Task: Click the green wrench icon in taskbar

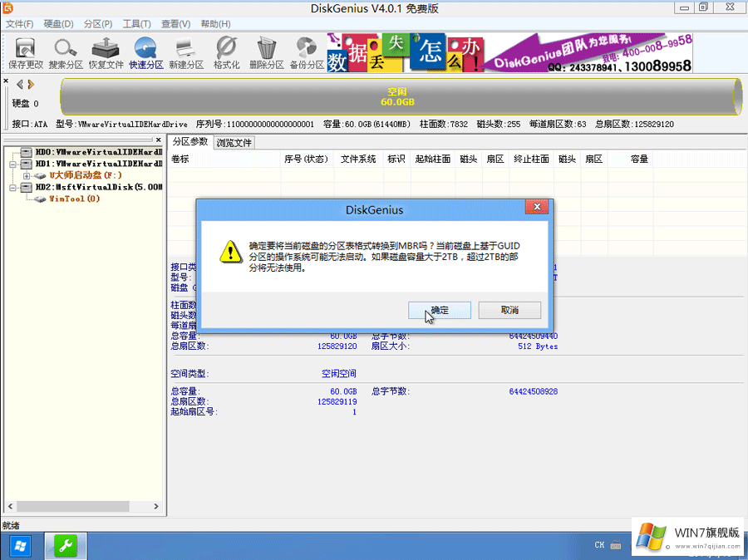Action: coord(65,546)
